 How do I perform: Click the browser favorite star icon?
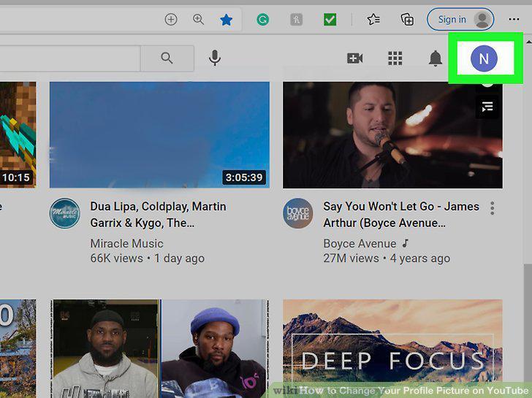[x=226, y=20]
